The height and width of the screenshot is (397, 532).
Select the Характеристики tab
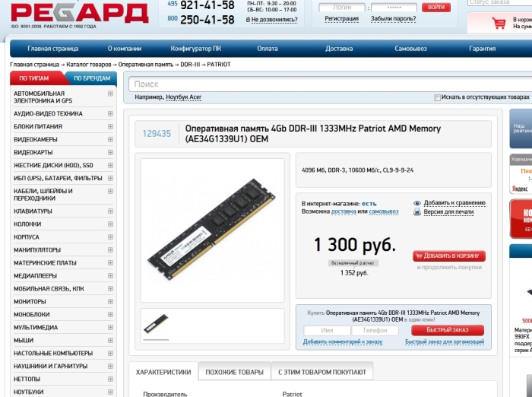pos(163,372)
